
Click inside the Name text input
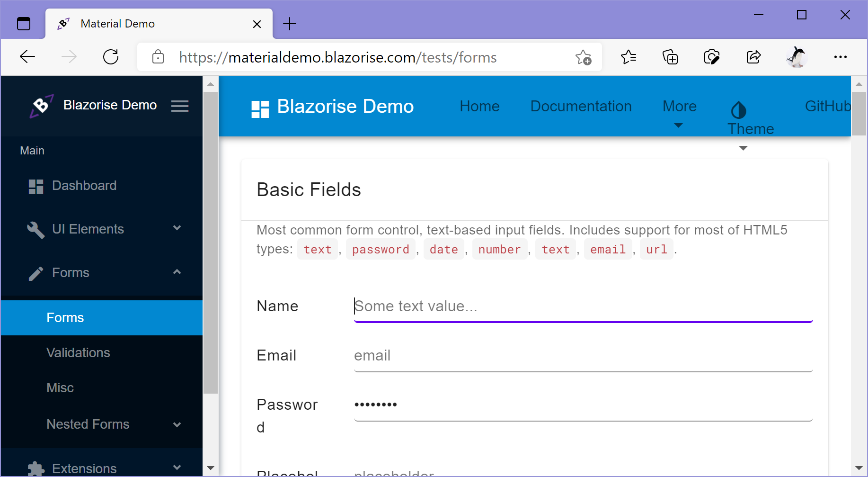tap(521, 306)
